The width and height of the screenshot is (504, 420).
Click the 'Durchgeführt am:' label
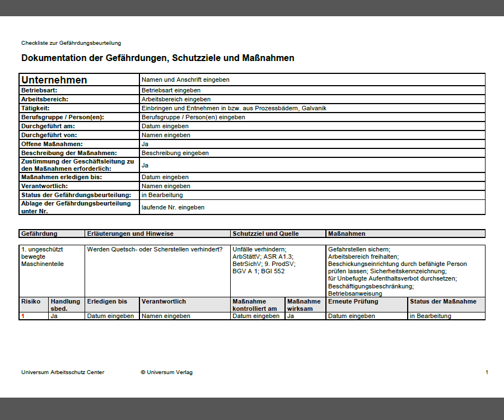pos(48,127)
